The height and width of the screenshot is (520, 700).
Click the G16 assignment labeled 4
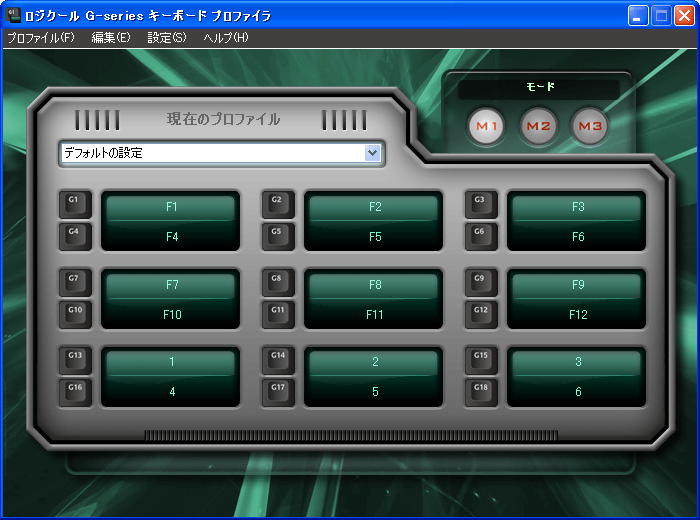point(171,391)
